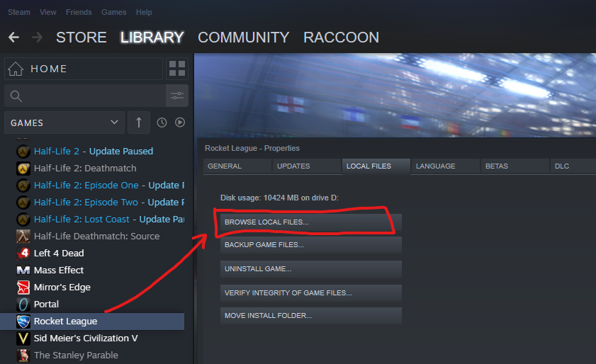The image size is (596, 364).
Task: Open the Steam menu
Action: 19,12
